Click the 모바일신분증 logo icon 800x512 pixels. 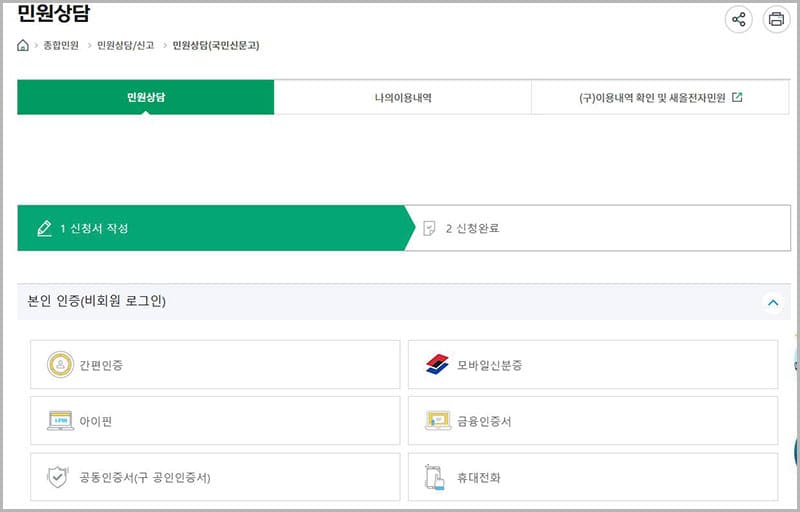[437, 365]
